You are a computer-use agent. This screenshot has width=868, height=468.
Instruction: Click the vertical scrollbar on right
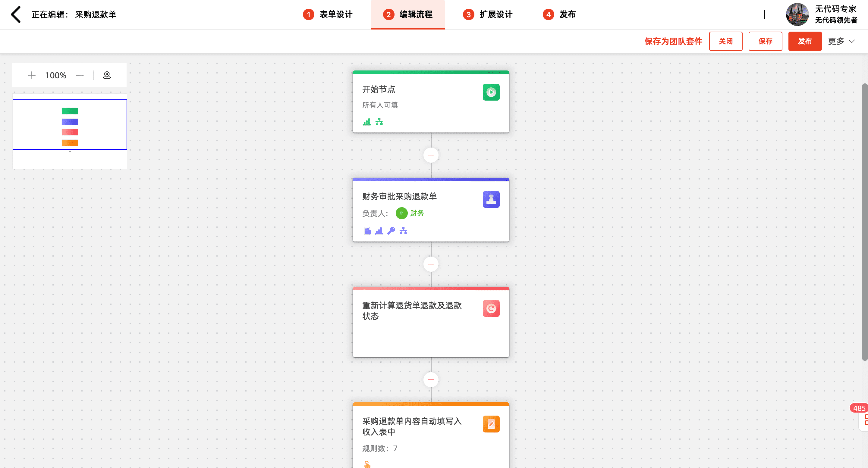click(x=864, y=222)
